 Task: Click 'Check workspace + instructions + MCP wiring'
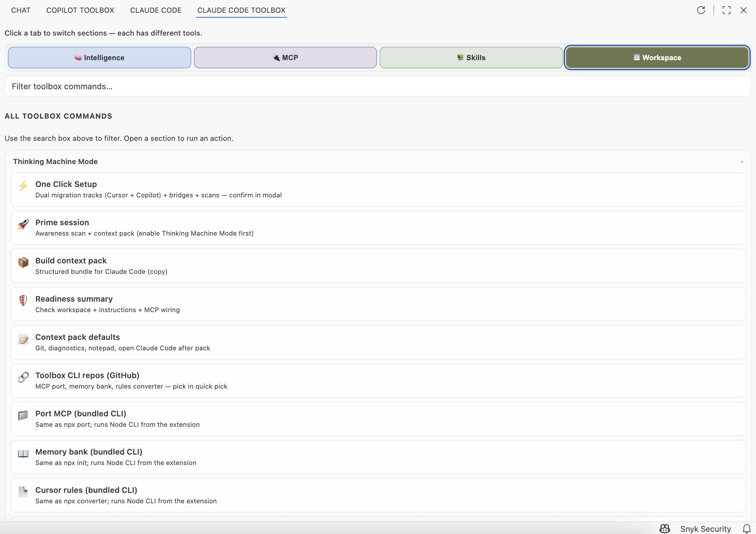[x=107, y=309]
